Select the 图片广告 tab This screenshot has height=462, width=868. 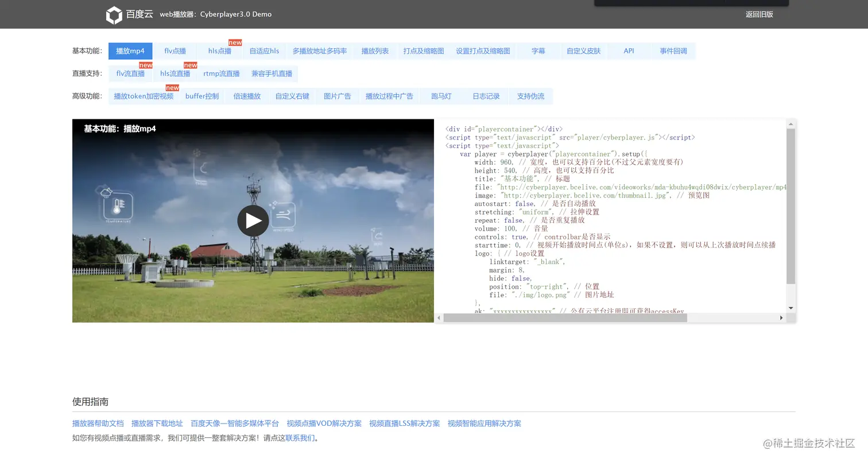pyautogui.click(x=337, y=96)
